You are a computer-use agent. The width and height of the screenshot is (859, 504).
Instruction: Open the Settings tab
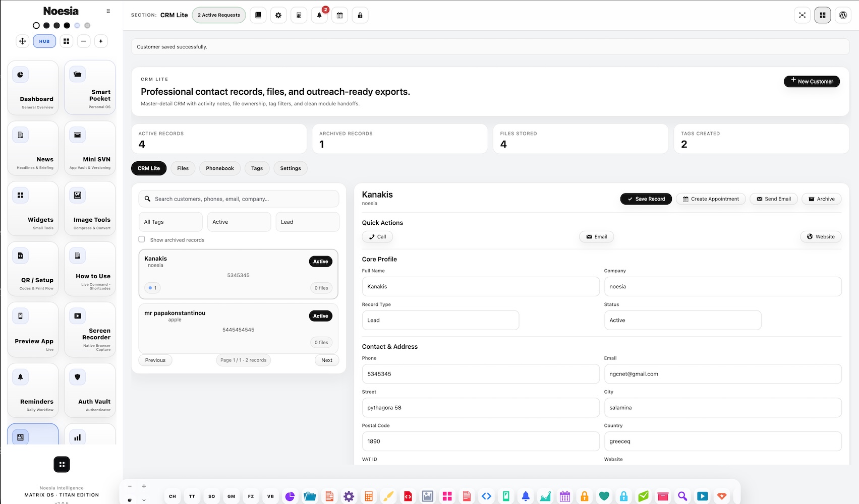(x=291, y=168)
